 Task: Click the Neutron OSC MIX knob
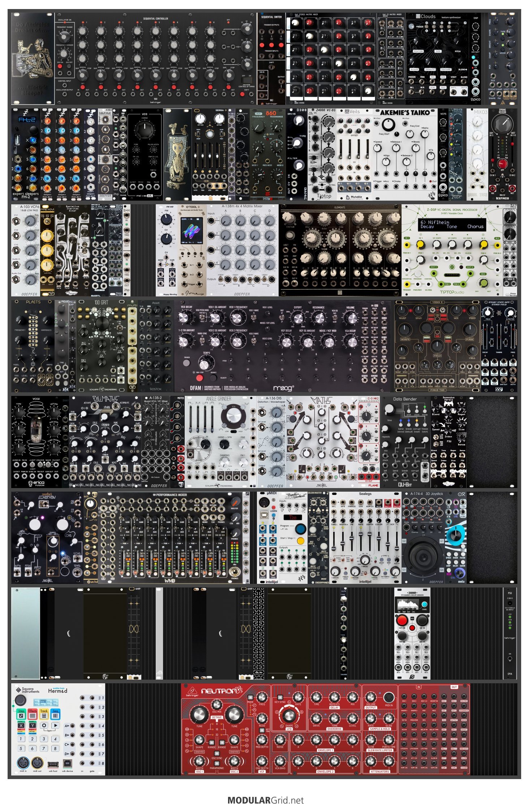pyautogui.click(x=216, y=705)
